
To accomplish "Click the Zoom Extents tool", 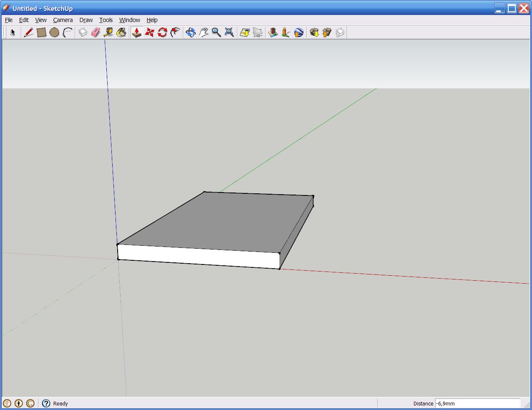I will click(229, 32).
